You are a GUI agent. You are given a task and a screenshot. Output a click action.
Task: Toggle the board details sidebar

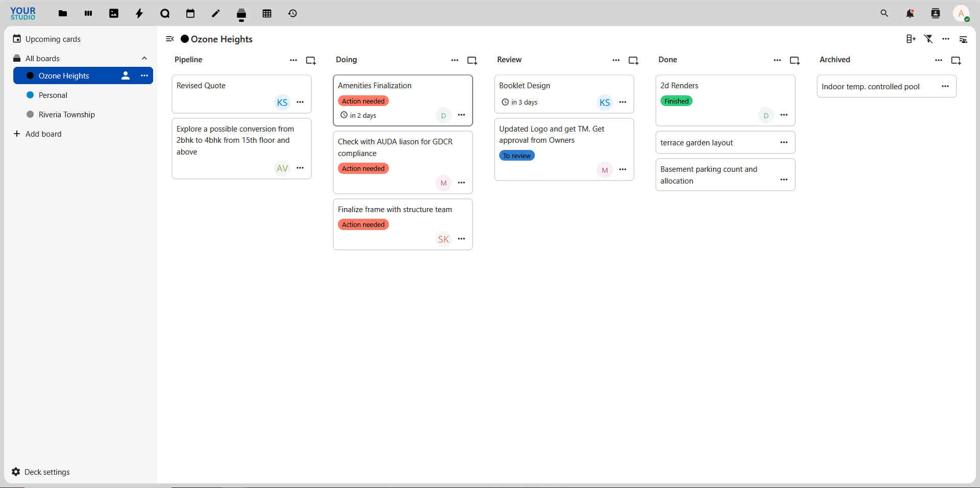[963, 39]
